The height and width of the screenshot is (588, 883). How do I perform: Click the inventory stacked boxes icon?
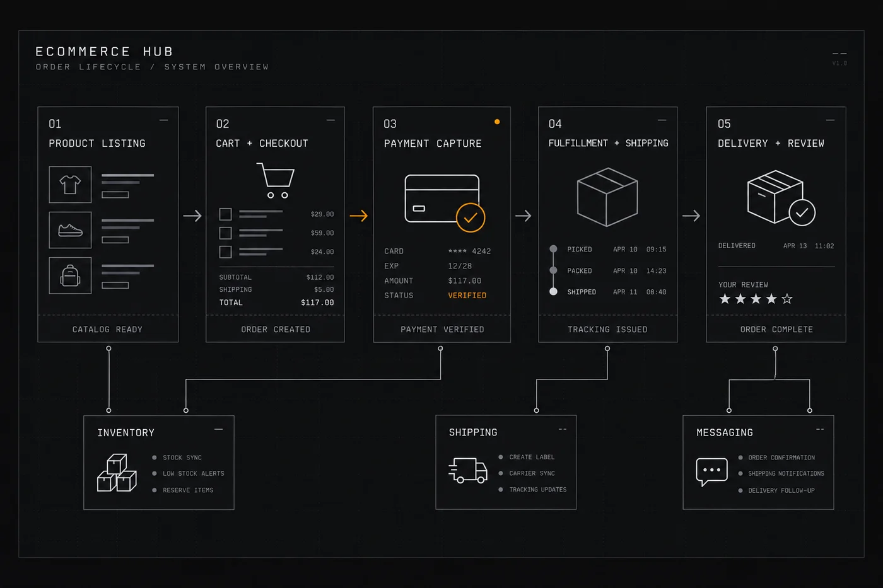pos(117,473)
